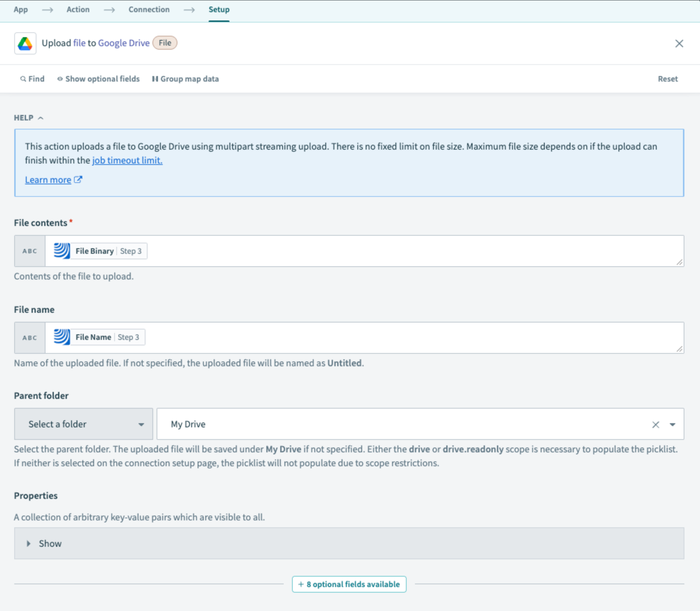Go to the Action step tab

(78, 9)
